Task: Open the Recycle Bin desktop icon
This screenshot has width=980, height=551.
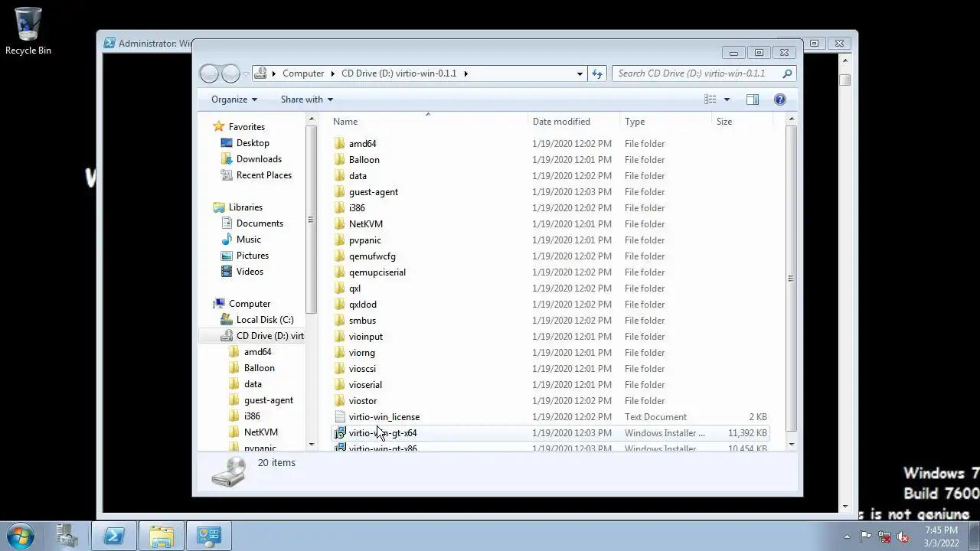Action: 28,31
